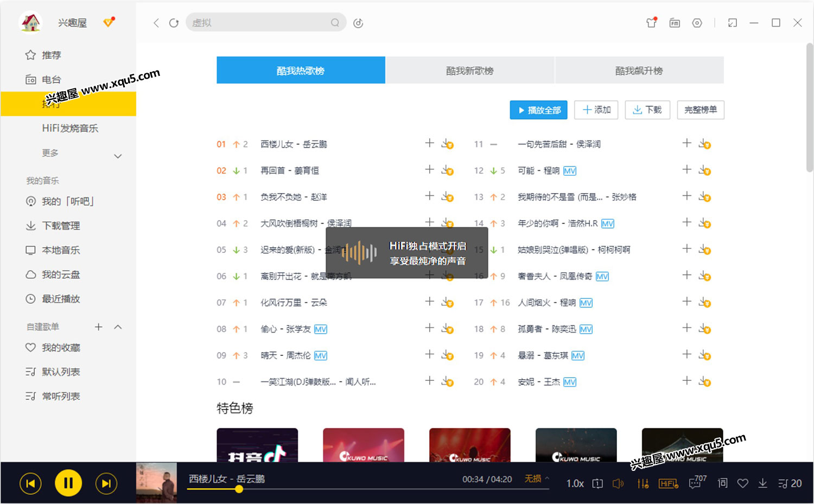Add 西楼儿女 - 岳云鹏 to playlist
Screen dimensions: 814x504
click(429, 143)
